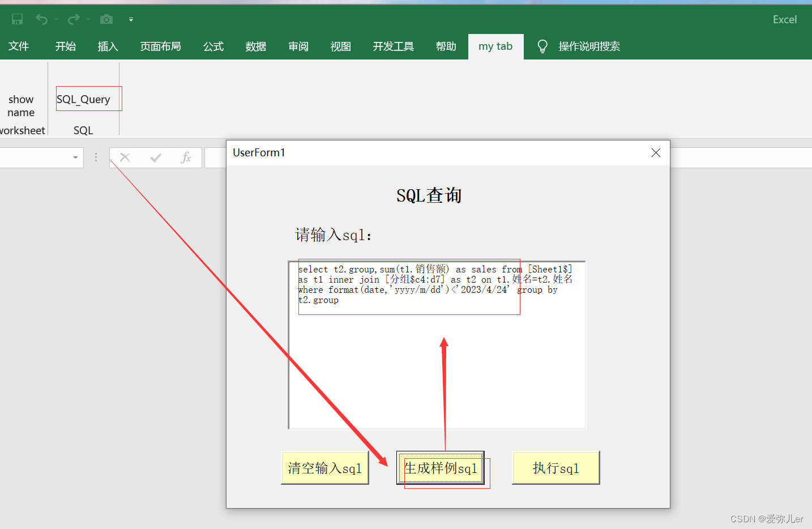Click the Undo arrow icon
Image resolution: width=812 pixels, height=529 pixels.
pos(41,19)
